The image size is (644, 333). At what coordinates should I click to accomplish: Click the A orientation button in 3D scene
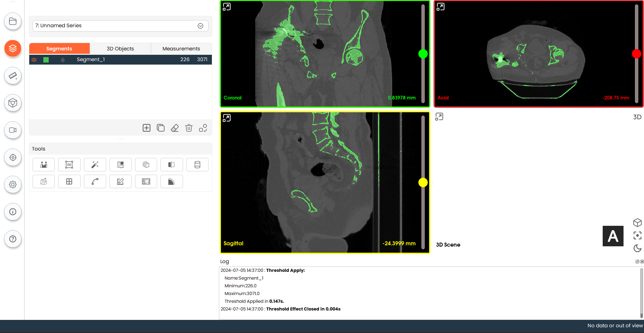[x=613, y=236]
